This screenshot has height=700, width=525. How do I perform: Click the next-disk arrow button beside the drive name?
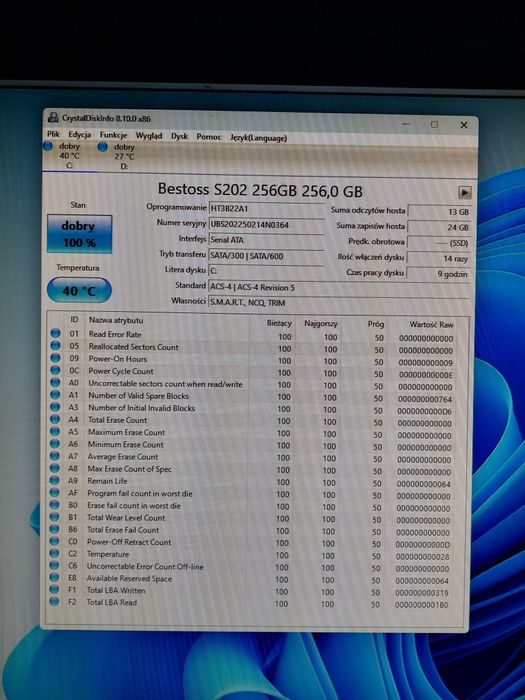coord(464,192)
